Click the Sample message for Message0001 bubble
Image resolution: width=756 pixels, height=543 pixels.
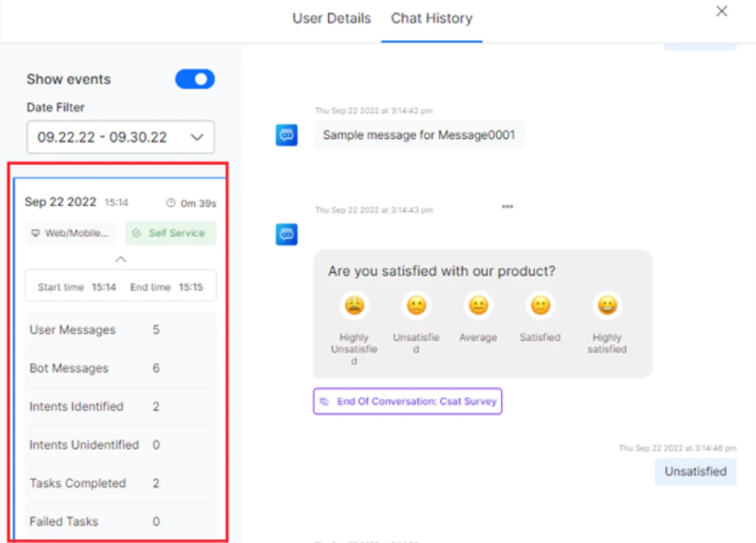pyautogui.click(x=419, y=135)
